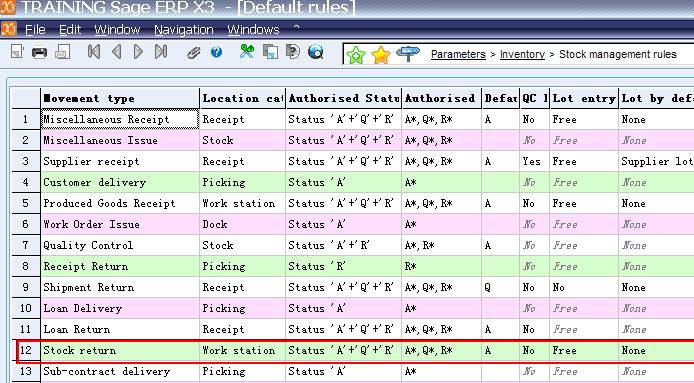Image resolution: width=694 pixels, height=383 pixels.
Task: Open the Windows menu
Action: [253, 30]
